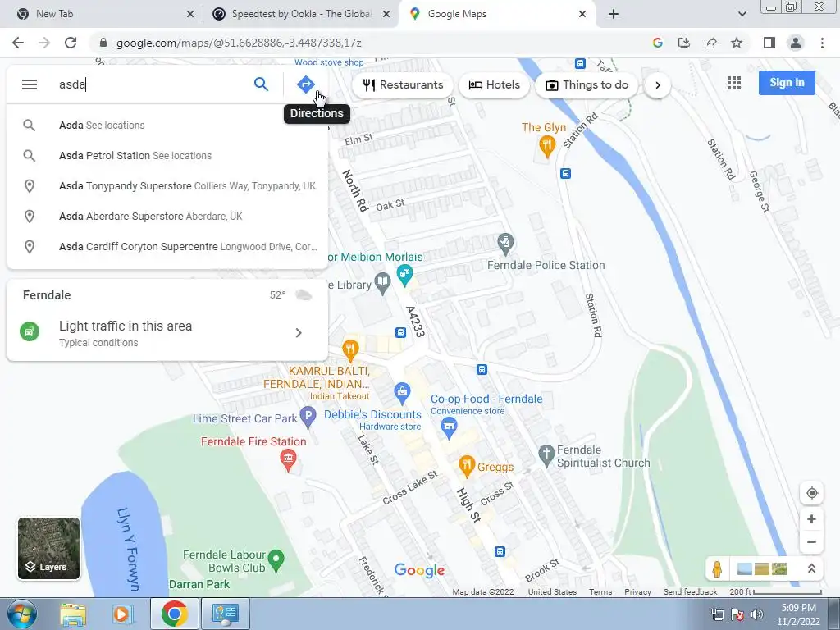
Task: Open the Windows Start menu
Action: tap(21, 614)
